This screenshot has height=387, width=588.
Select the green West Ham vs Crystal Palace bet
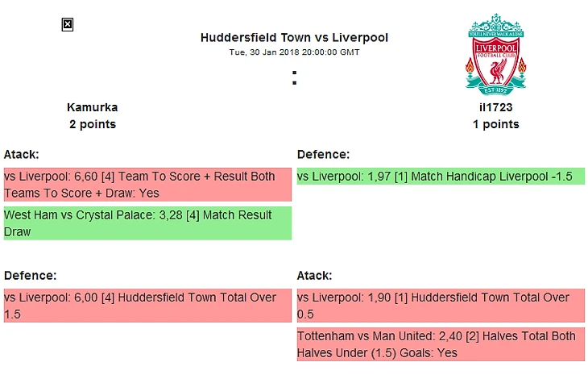pyautogui.click(x=147, y=223)
